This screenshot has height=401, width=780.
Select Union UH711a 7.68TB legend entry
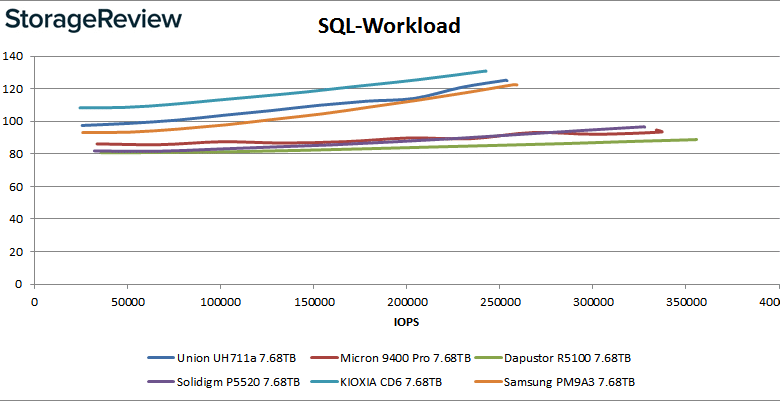pyautogui.click(x=222, y=358)
